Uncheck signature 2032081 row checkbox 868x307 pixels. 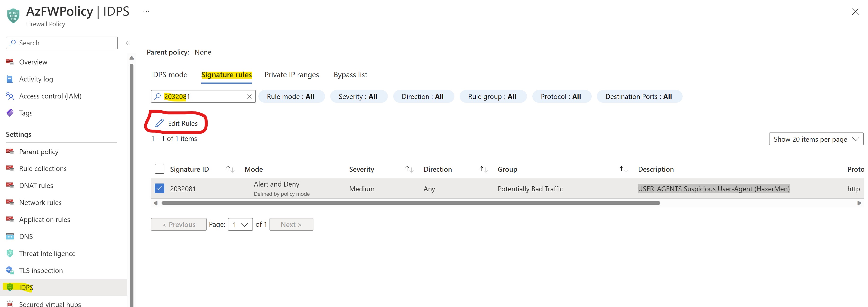159,188
